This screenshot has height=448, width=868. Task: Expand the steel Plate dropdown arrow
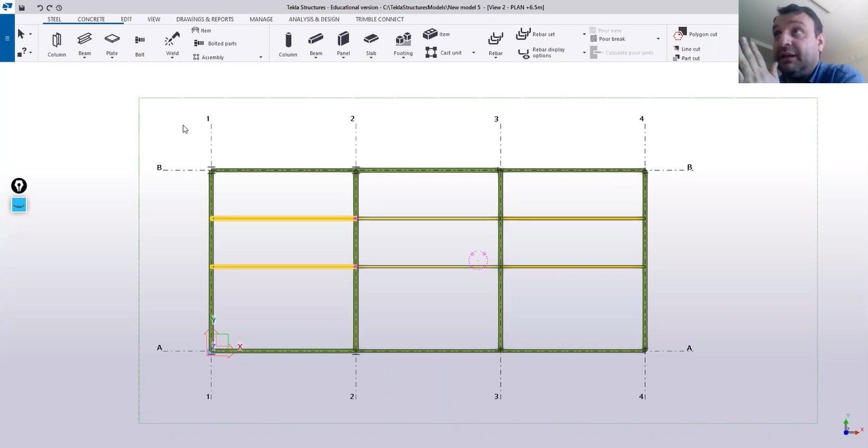tap(112, 58)
